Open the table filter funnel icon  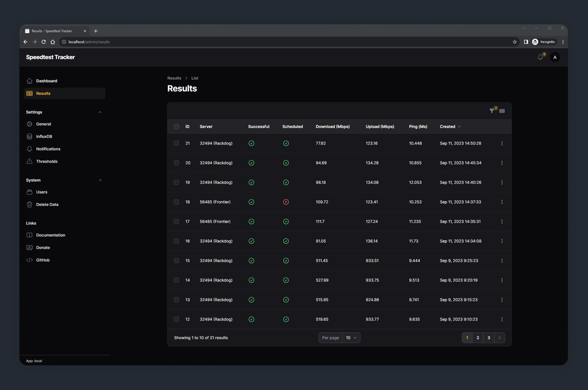coord(491,111)
